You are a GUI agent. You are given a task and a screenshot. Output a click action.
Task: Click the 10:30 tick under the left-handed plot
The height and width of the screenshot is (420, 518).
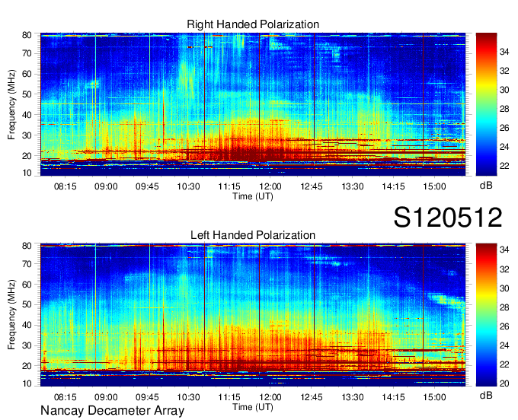pos(188,397)
